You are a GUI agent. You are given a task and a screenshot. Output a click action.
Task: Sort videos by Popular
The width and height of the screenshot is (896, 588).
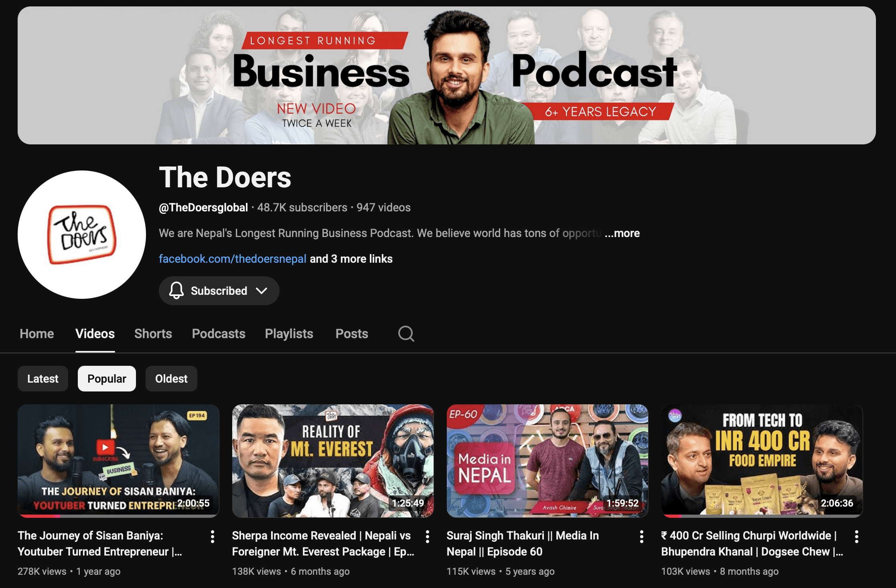[107, 379]
